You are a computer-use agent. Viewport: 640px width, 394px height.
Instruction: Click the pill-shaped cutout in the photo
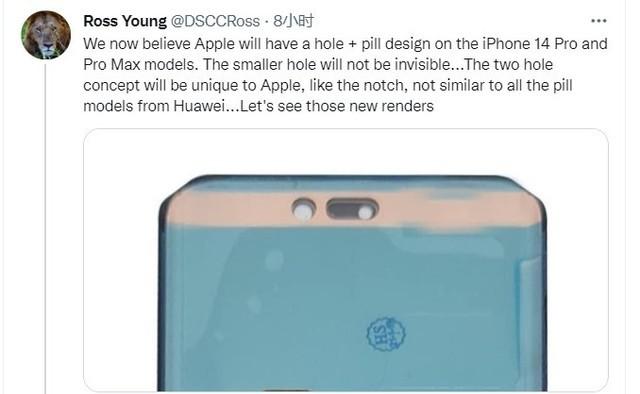pos(352,209)
